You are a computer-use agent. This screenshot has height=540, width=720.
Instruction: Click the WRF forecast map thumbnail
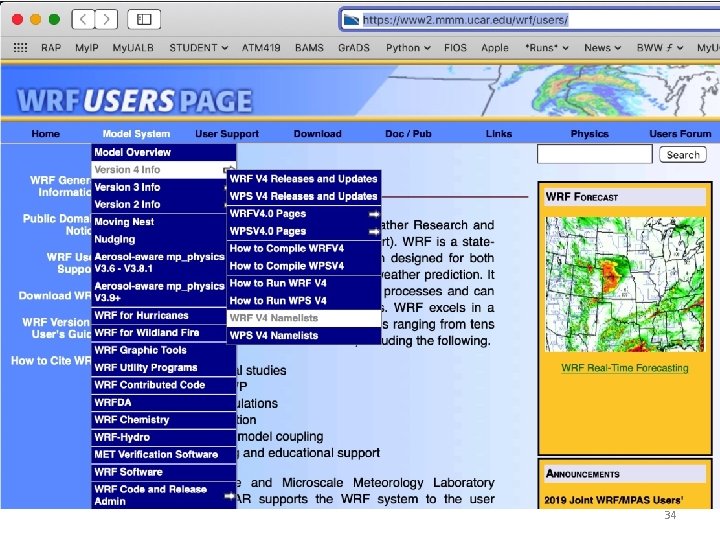coord(624,284)
